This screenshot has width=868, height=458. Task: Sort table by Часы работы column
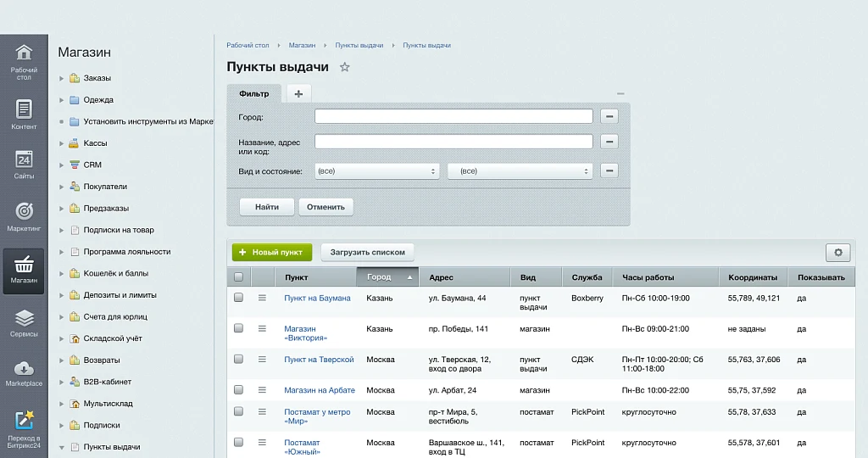665,276
